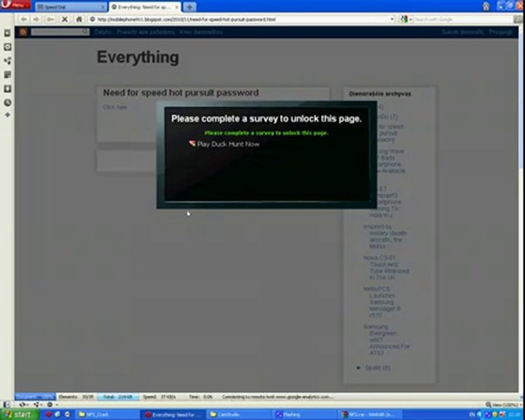This screenshot has width=525, height=420.
Task: Click the Document loading progress bar
Action: coord(35,397)
